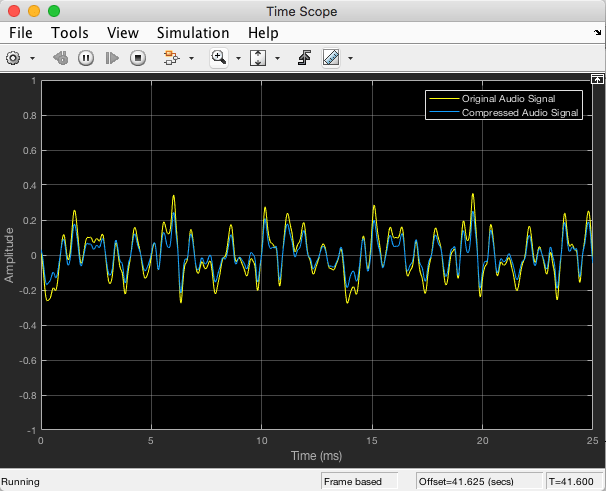The height and width of the screenshot is (491, 606).
Task: Pause the running simulation
Action: pyautogui.click(x=86, y=58)
